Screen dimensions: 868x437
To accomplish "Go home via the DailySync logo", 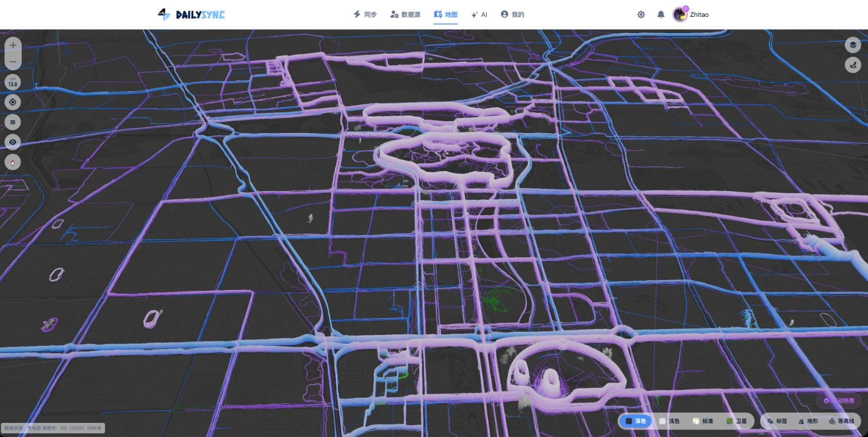I will 192,15.
